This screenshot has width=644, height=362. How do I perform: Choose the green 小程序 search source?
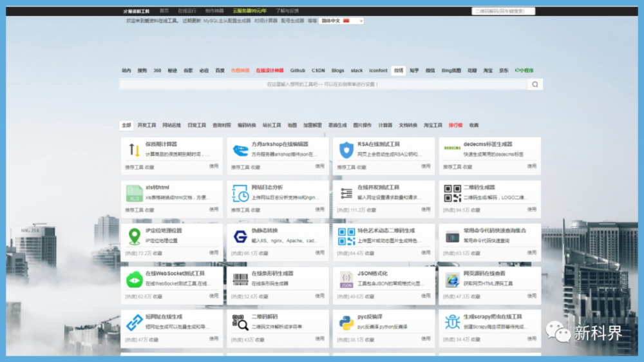[x=524, y=71]
